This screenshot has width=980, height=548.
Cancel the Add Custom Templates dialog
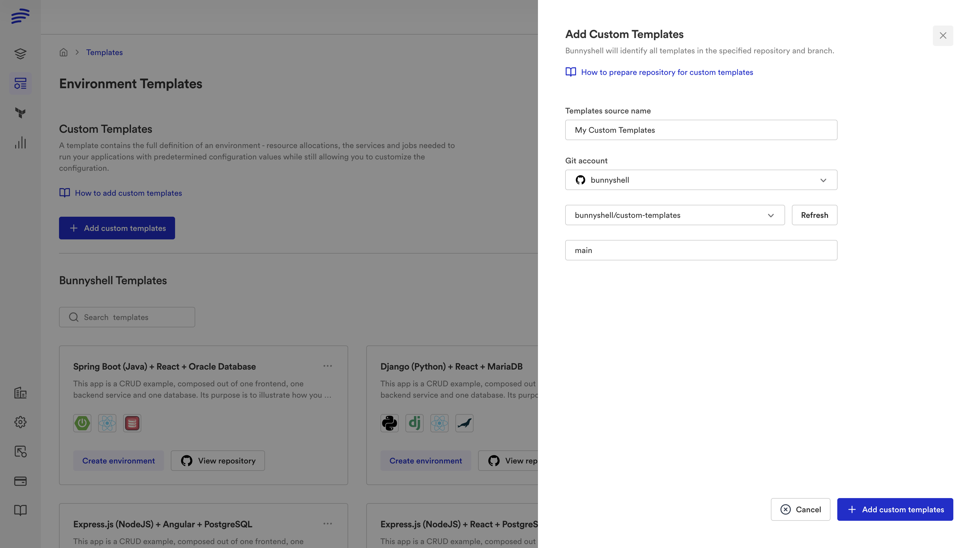coord(800,509)
